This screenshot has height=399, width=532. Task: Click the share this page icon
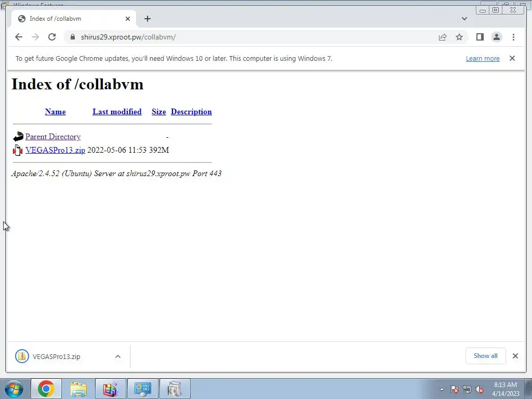point(443,37)
